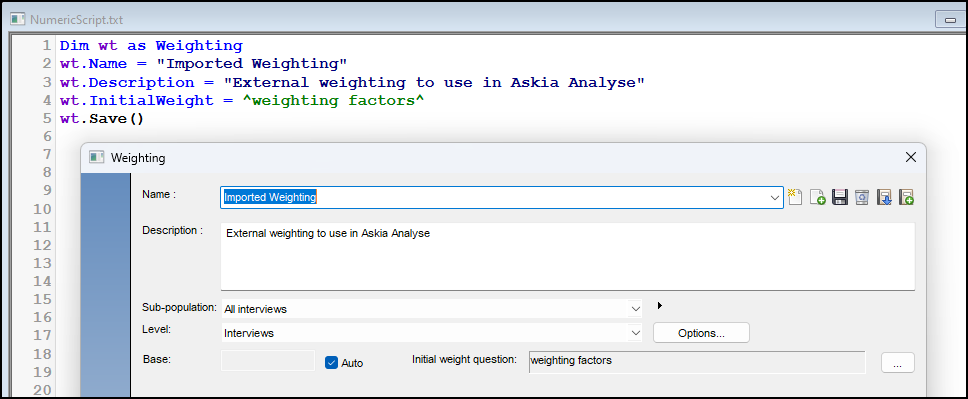Image resolution: width=968 pixels, height=399 pixels.
Task: Save weighting with the floppy disk icon
Action: (840, 197)
